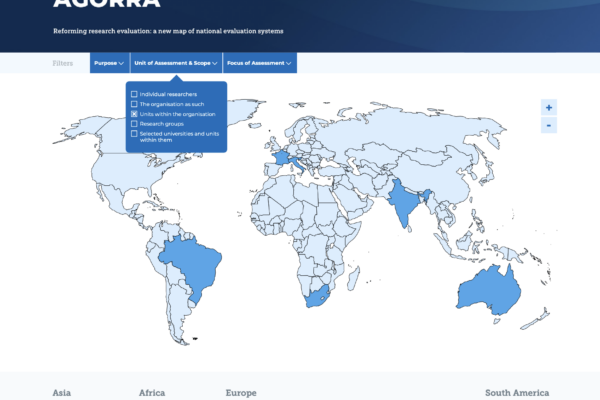This screenshot has height=400, width=600.
Task: Click France highlighted on the map
Action: point(283,158)
